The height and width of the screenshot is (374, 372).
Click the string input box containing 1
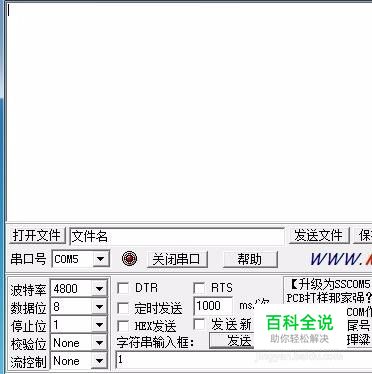(243, 359)
